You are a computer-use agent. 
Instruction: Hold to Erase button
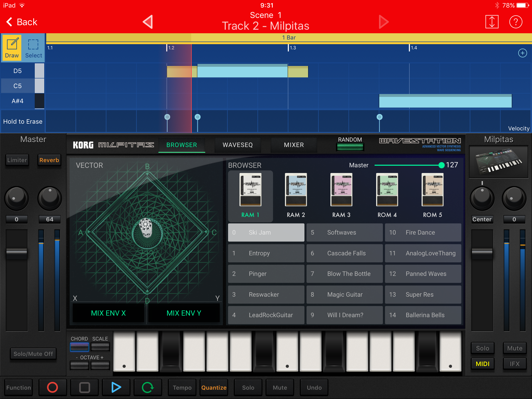(23, 121)
